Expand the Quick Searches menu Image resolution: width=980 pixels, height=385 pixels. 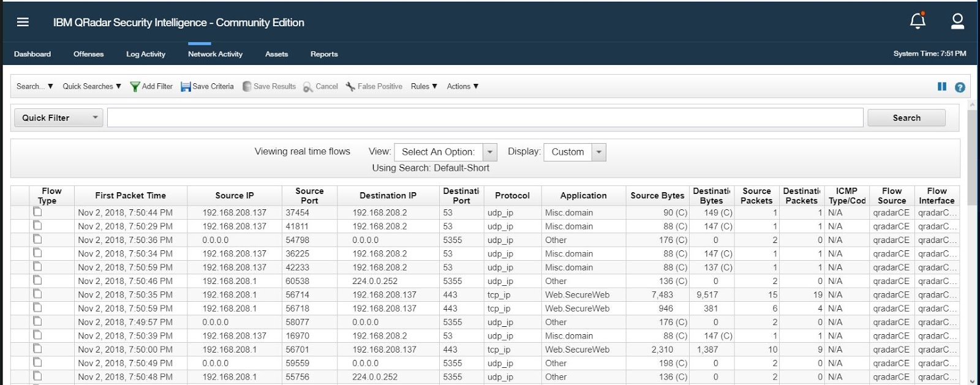pyautogui.click(x=92, y=86)
